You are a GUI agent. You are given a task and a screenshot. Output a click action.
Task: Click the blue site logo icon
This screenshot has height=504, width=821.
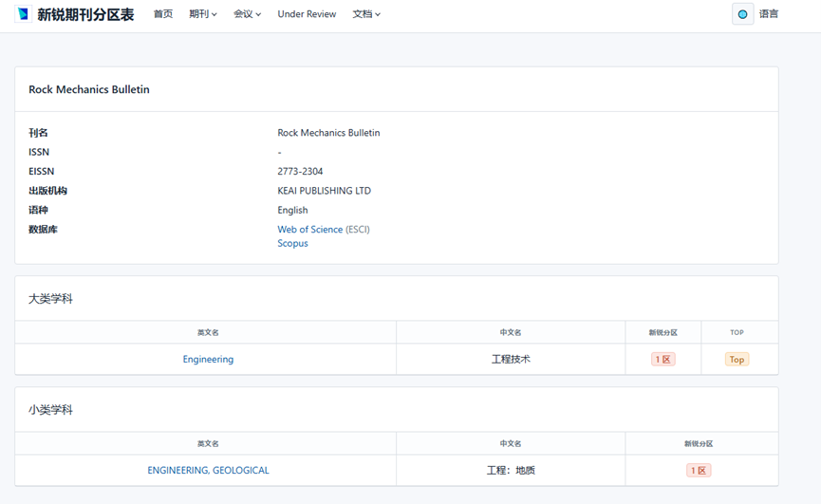pos(24,14)
